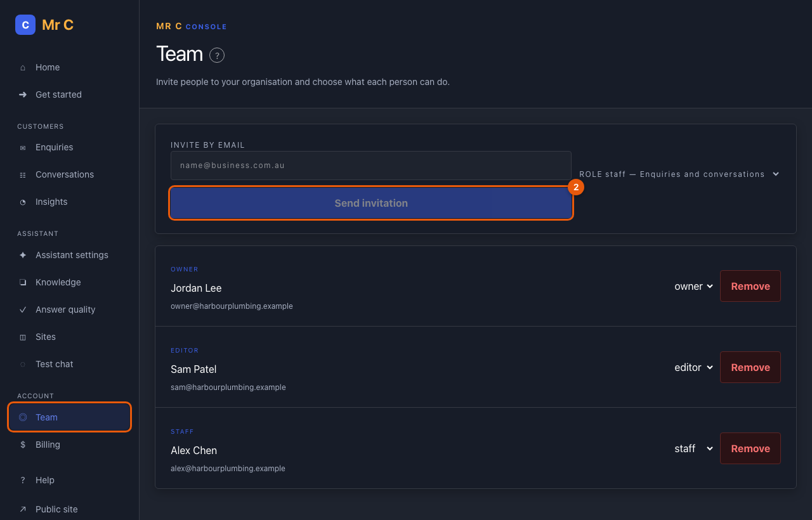Click the name Jordan Lee
This screenshot has height=520, width=812.
[196, 288]
